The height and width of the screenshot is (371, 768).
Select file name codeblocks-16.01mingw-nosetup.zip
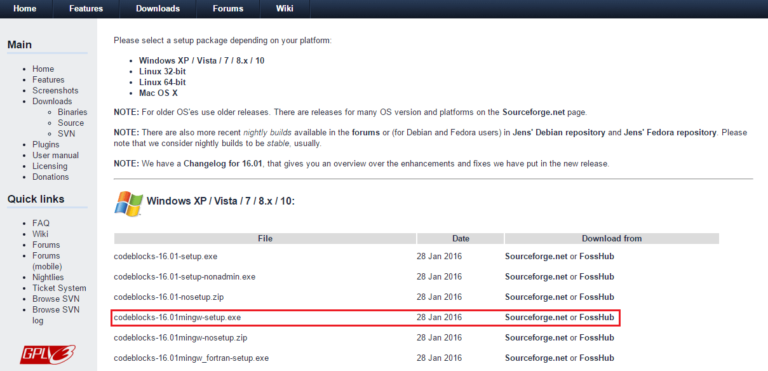(x=181, y=338)
